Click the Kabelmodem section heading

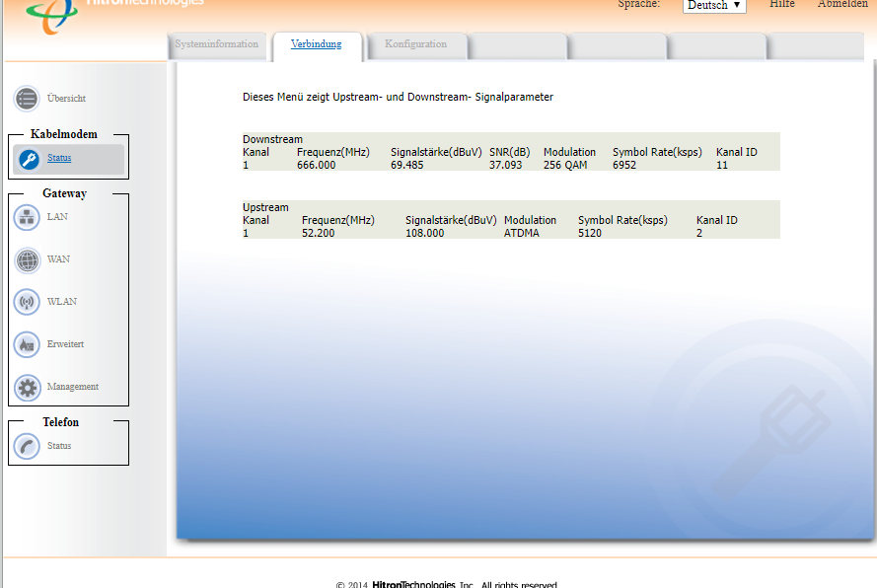pos(64,134)
